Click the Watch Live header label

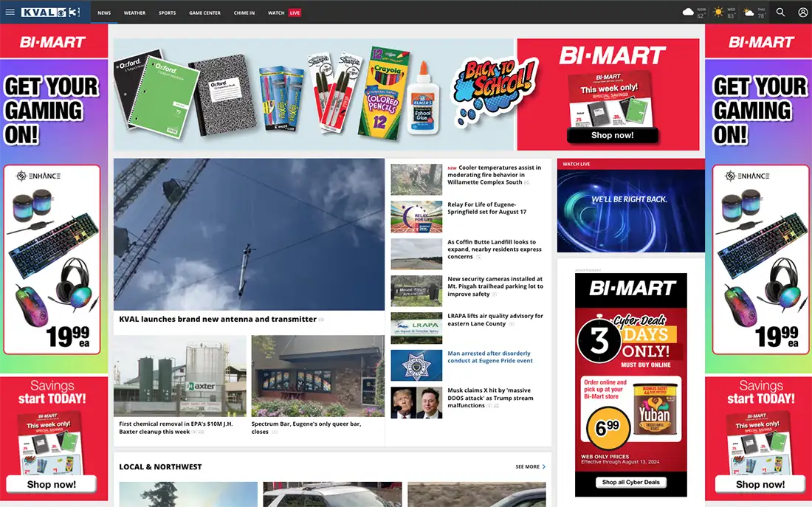click(x=576, y=164)
